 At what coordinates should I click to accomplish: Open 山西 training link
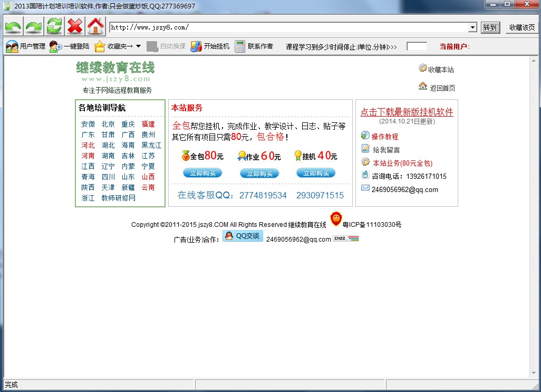tap(148, 177)
